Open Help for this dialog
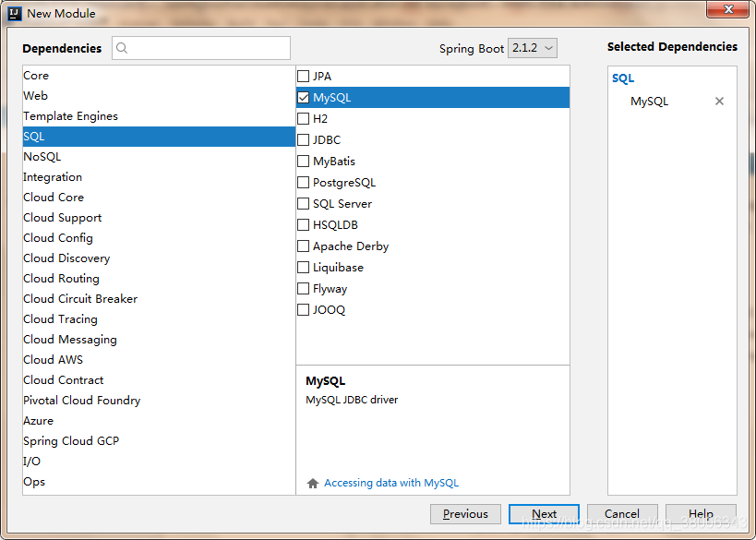756x540 pixels. pos(701,514)
